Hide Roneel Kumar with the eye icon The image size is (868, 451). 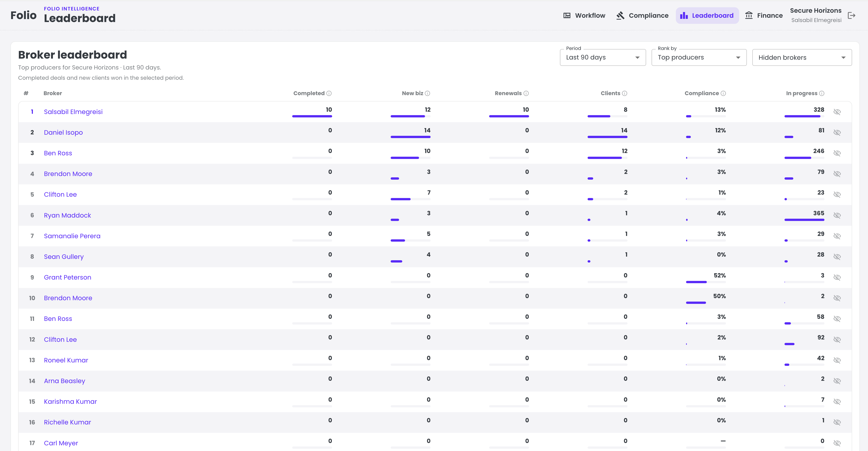pyautogui.click(x=837, y=360)
